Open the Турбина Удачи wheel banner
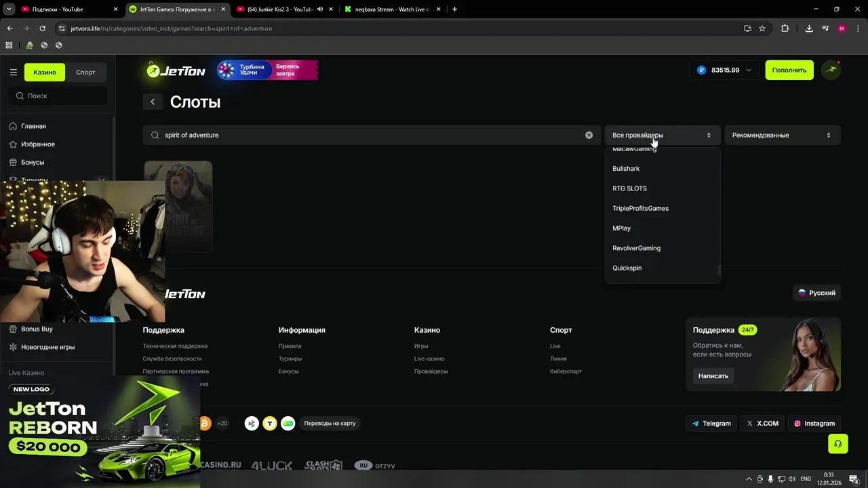 [x=267, y=70]
